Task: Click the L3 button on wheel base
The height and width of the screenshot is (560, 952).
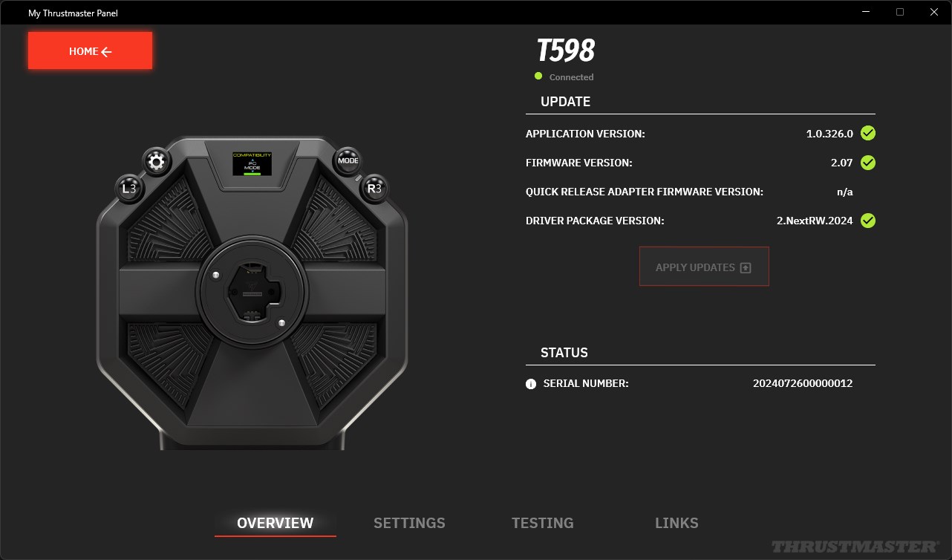Action: click(x=129, y=189)
